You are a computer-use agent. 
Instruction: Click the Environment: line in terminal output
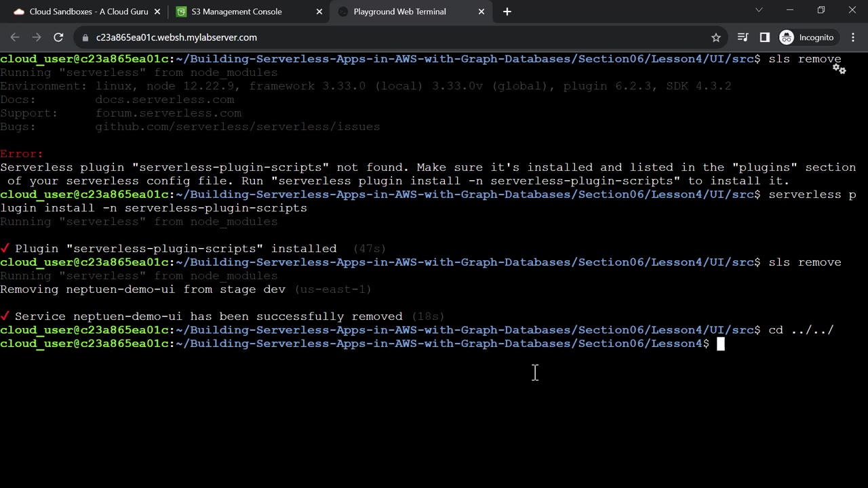pyautogui.click(x=366, y=86)
